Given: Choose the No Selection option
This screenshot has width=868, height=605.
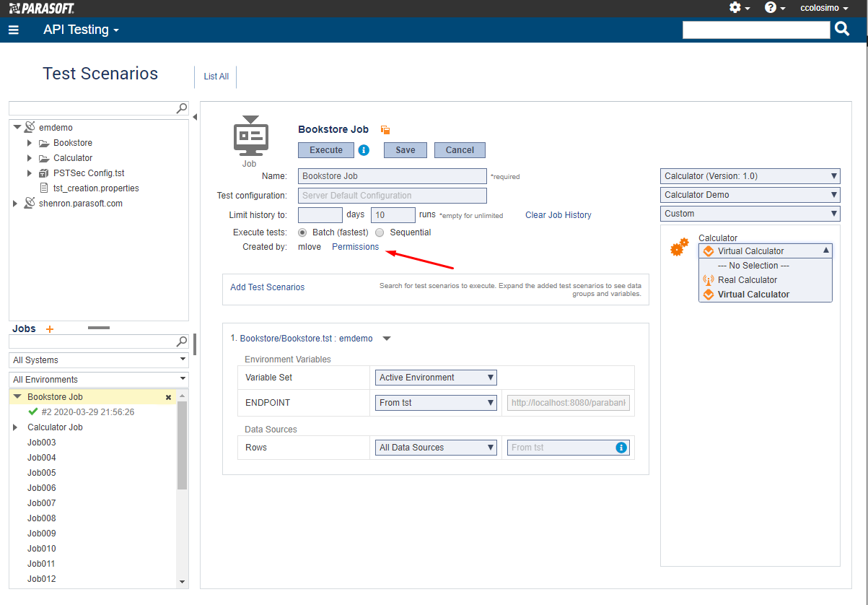Looking at the screenshot, I should (765, 266).
